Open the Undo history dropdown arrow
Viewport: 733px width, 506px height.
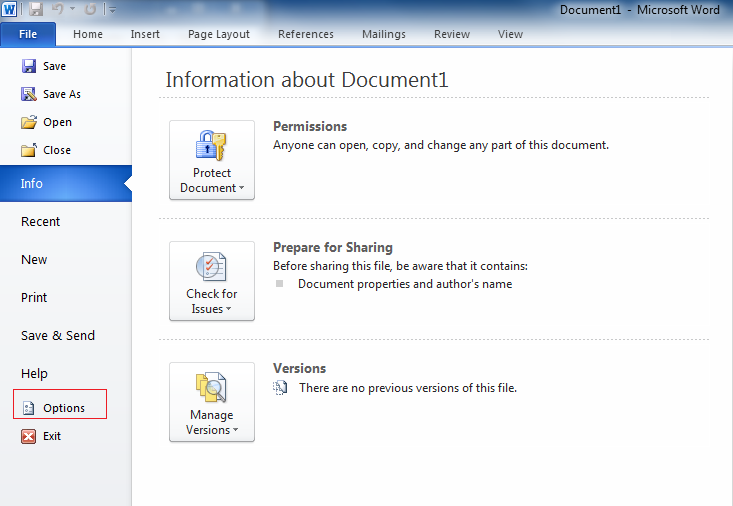tap(72, 9)
